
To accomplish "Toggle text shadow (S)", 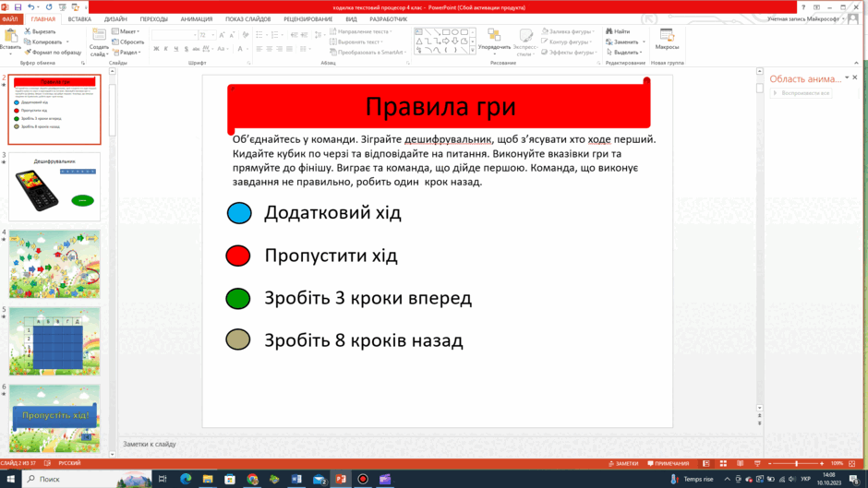I will tap(186, 49).
